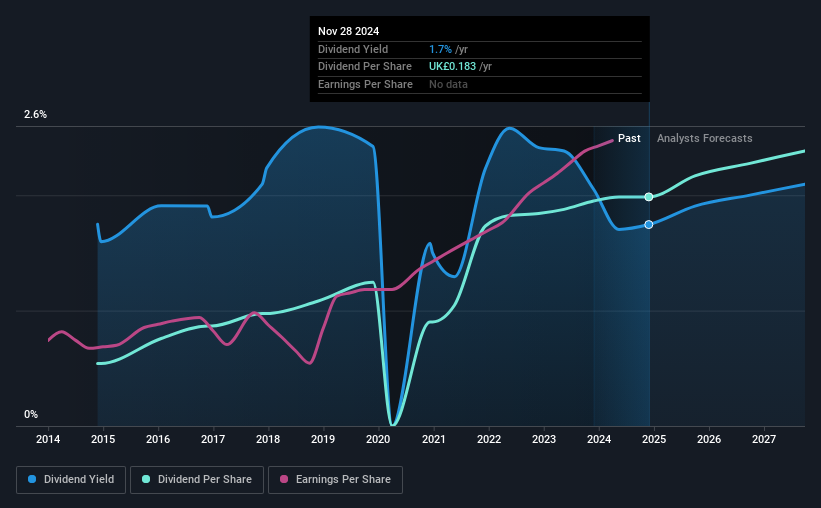Select 2025 on the time axis

654,439
